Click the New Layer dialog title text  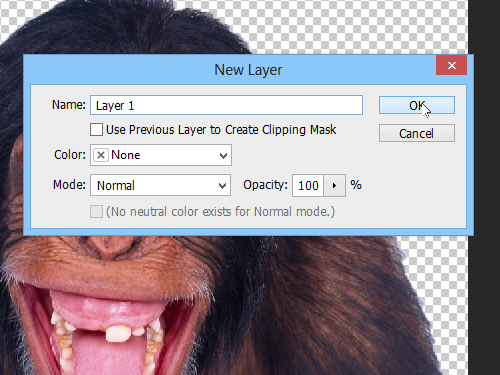coord(248,70)
